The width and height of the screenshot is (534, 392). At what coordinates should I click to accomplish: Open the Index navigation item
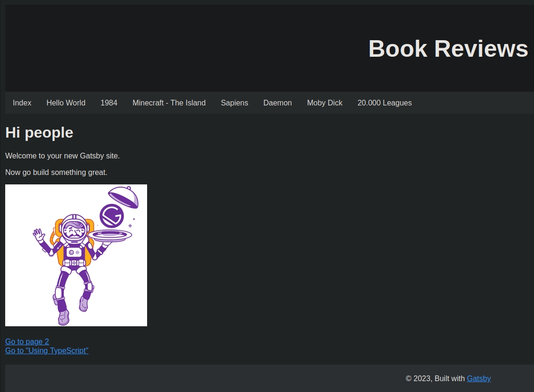(x=22, y=103)
